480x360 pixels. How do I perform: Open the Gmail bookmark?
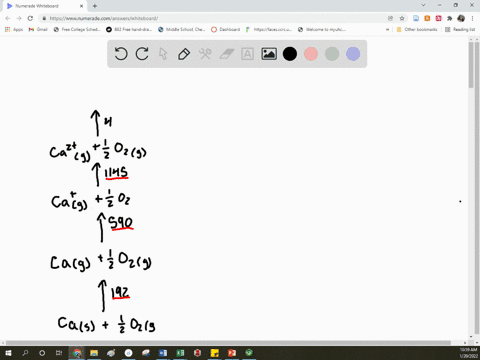(x=38, y=29)
